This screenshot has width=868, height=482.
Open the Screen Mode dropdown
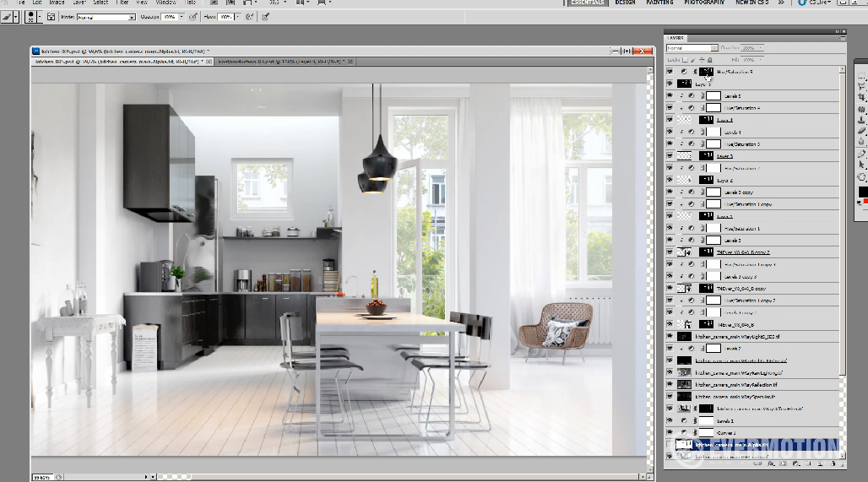[x=323, y=3]
